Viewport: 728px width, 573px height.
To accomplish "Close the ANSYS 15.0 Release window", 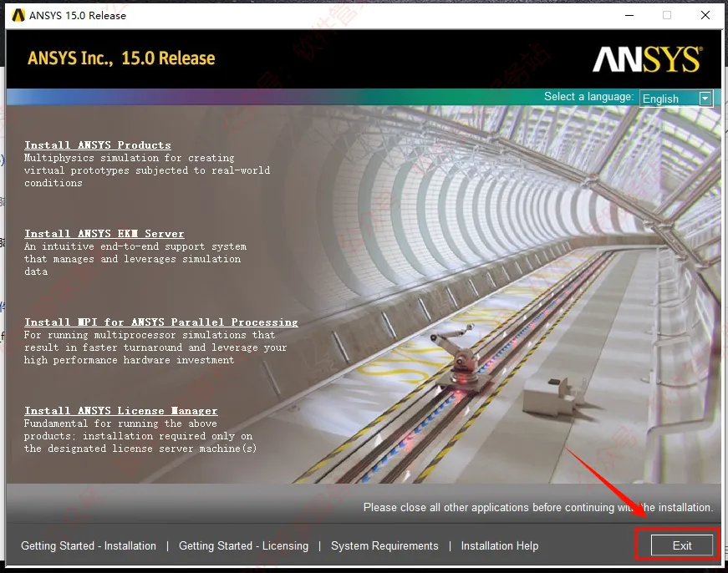I will (705, 15).
